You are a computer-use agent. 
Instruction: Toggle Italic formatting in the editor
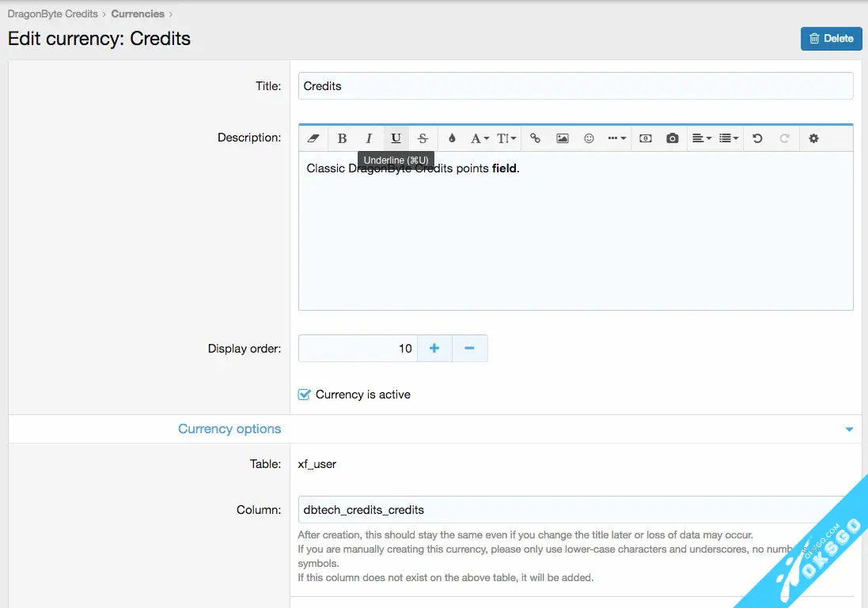pyautogui.click(x=369, y=138)
